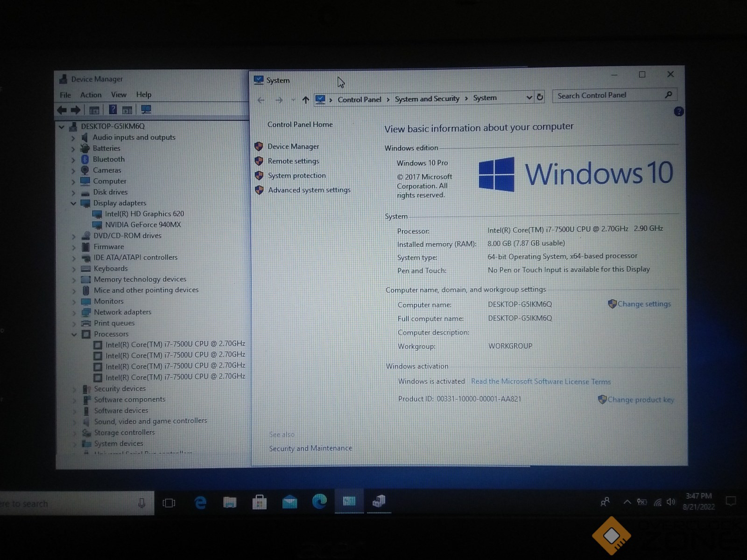The width and height of the screenshot is (747, 560).
Task: Click the forward arrow in Device Manager toolbar
Action: (75, 110)
